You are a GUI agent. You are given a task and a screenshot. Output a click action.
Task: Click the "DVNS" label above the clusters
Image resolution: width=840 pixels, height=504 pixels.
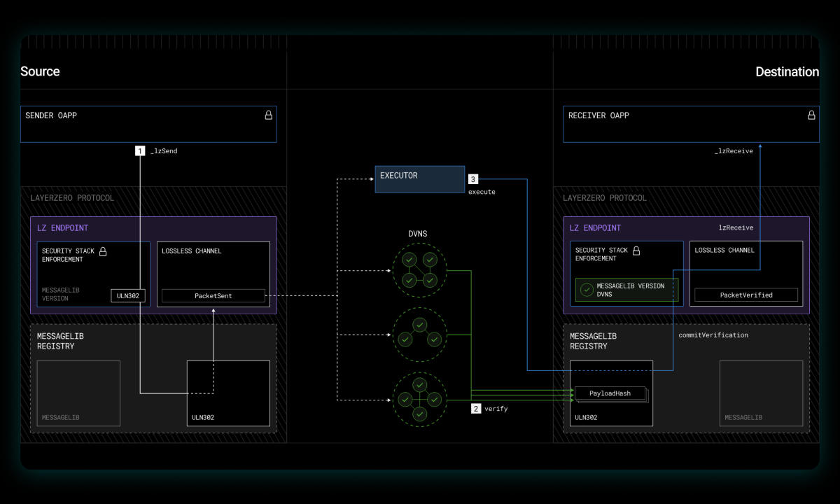[x=419, y=233]
